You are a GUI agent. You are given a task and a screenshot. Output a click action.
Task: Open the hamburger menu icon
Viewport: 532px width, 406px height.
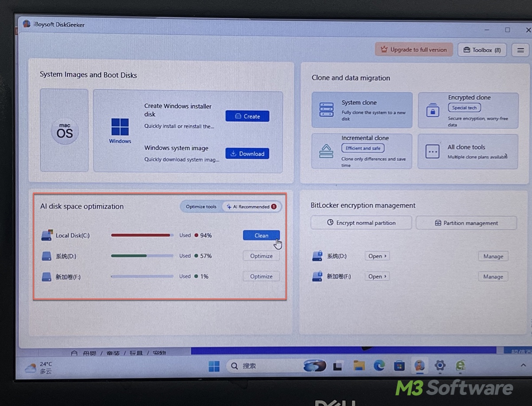tap(521, 51)
